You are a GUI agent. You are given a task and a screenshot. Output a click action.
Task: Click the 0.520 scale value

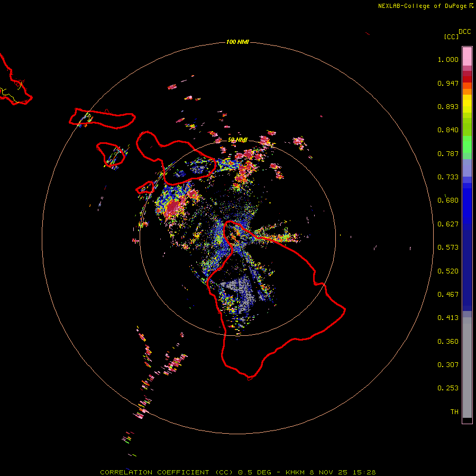[448, 271]
